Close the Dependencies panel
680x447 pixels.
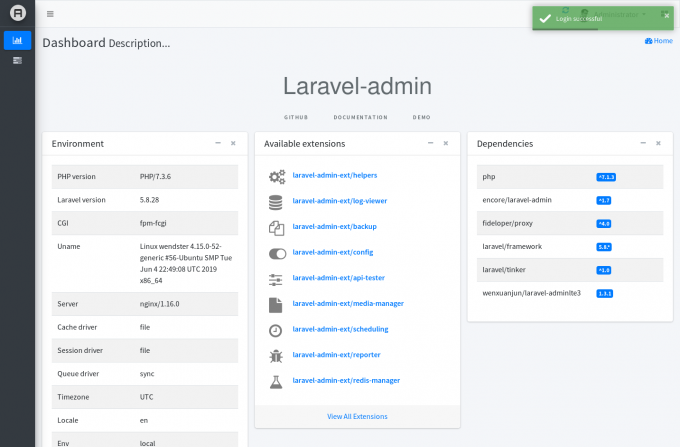pyautogui.click(x=658, y=143)
